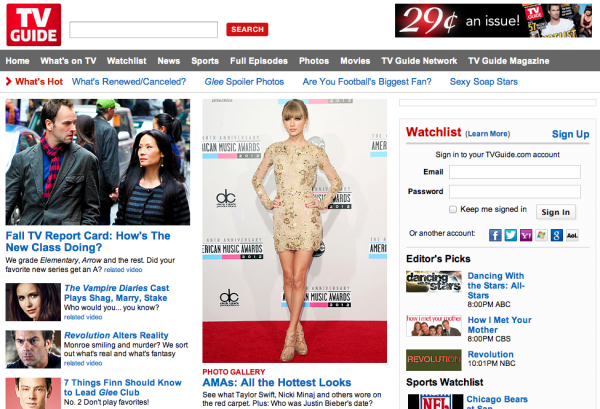Click the red SEARCH button
The image size is (600, 409).
pos(247,29)
